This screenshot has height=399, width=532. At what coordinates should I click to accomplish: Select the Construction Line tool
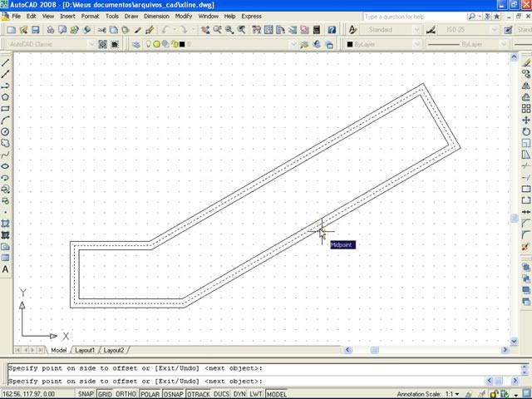(x=5, y=74)
